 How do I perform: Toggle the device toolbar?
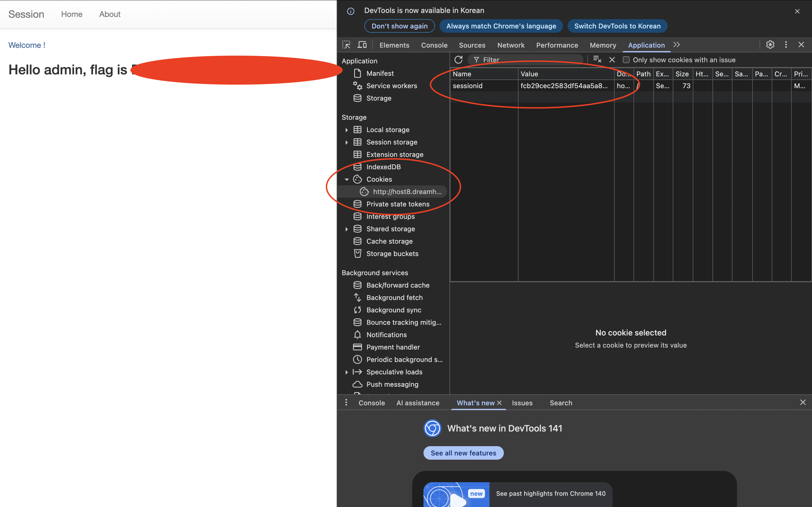(362, 44)
